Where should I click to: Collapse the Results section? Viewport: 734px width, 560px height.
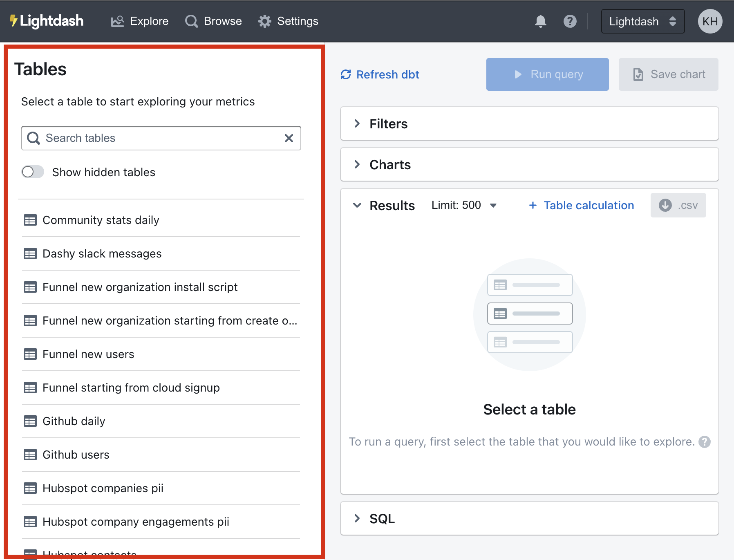click(x=357, y=205)
